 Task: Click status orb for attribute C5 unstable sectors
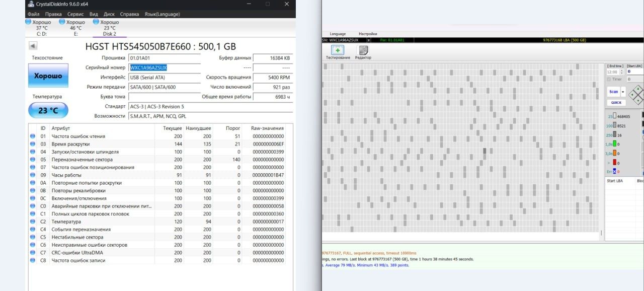point(33,237)
